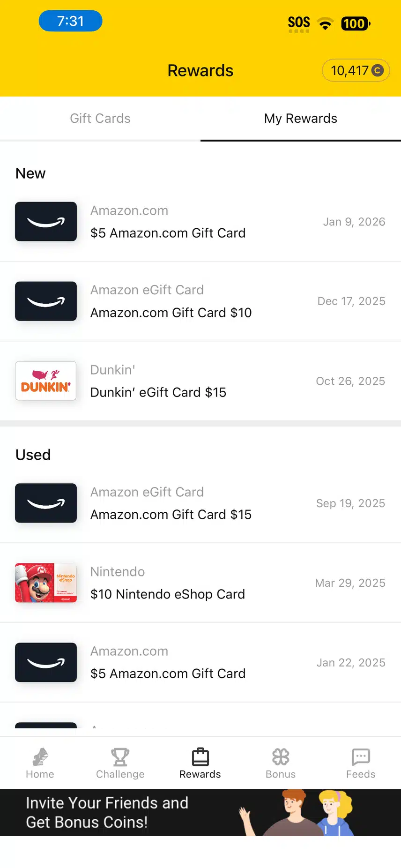Open the new Amazon.com Gift Card $10
The image size is (401, 868).
click(x=171, y=313)
